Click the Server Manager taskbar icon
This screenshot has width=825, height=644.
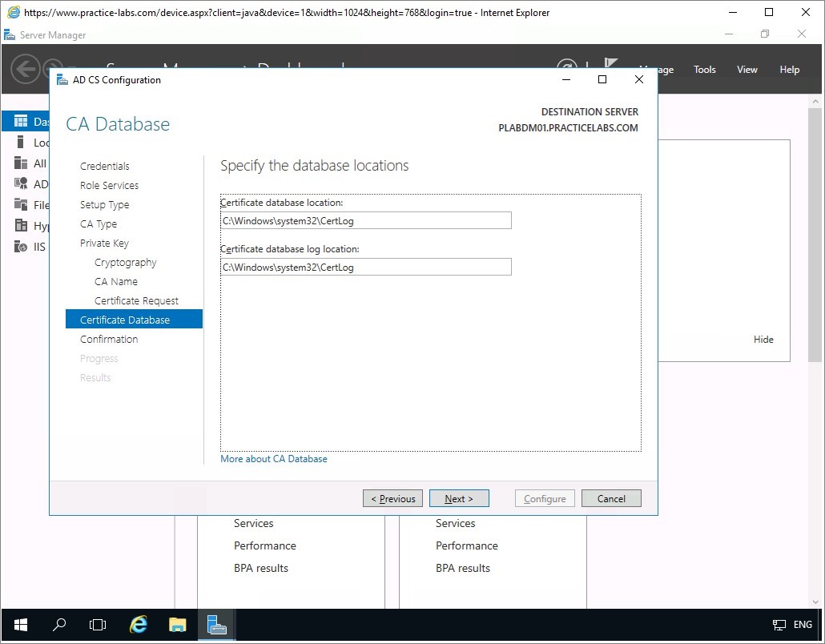click(x=216, y=625)
